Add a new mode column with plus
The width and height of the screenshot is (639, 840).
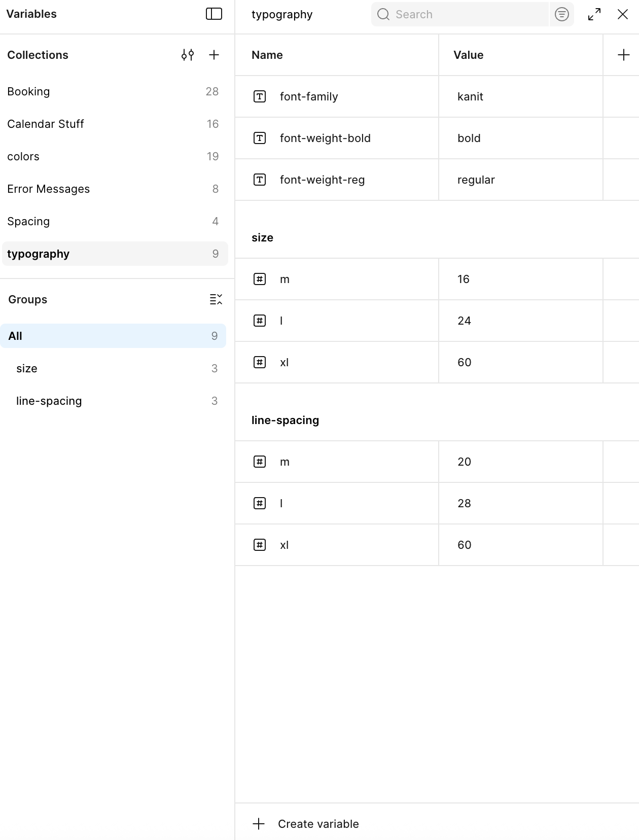pyautogui.click(x=623, y=55)
